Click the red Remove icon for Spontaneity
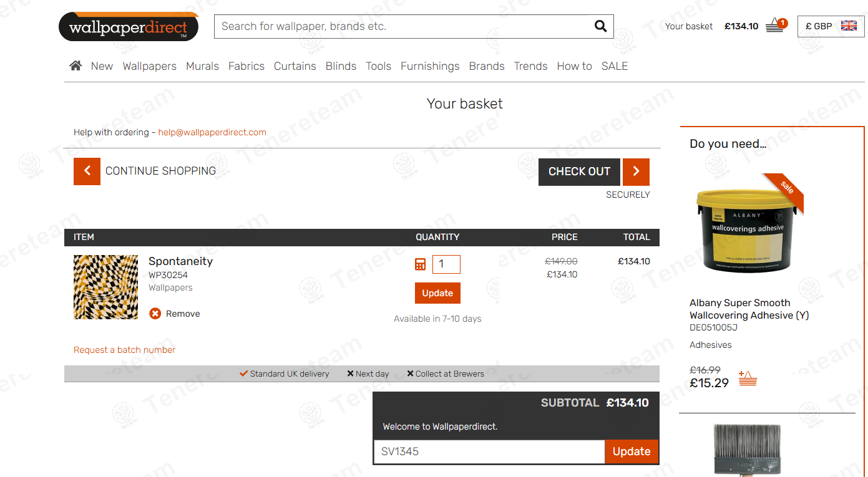Viewport: 868px width, 477px height. coord(155,314)
